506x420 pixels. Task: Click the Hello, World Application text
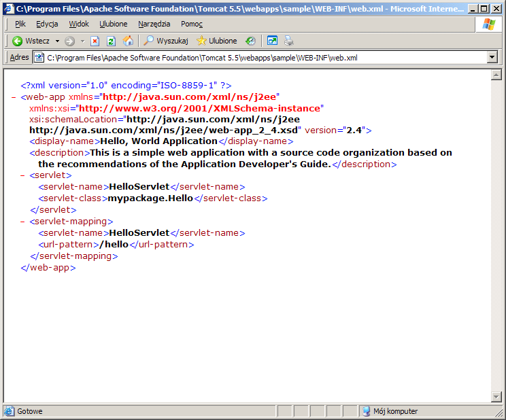(158, 141)
